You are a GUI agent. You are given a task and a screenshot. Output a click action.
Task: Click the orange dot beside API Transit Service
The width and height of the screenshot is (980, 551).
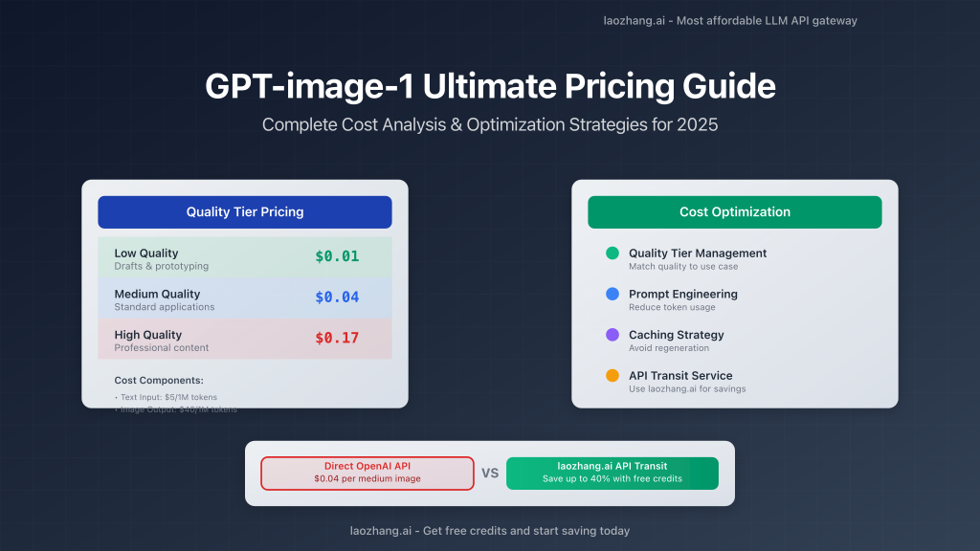coord(612,375)
